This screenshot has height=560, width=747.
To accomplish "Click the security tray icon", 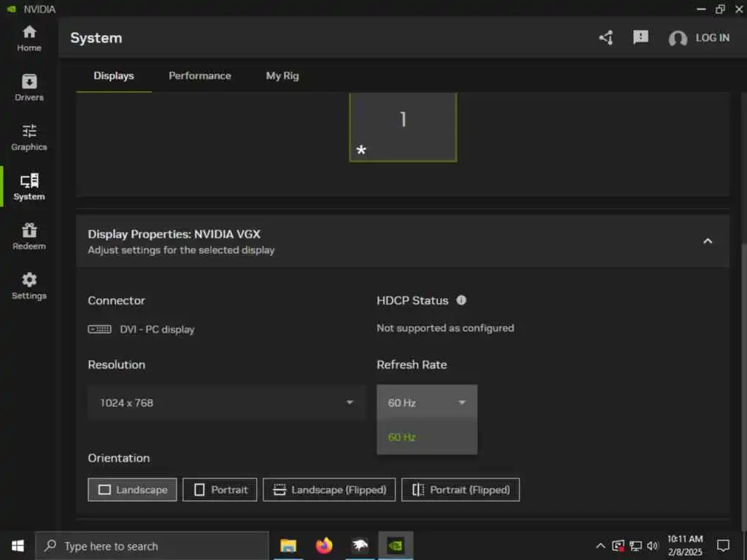I will tap(618, 545).
